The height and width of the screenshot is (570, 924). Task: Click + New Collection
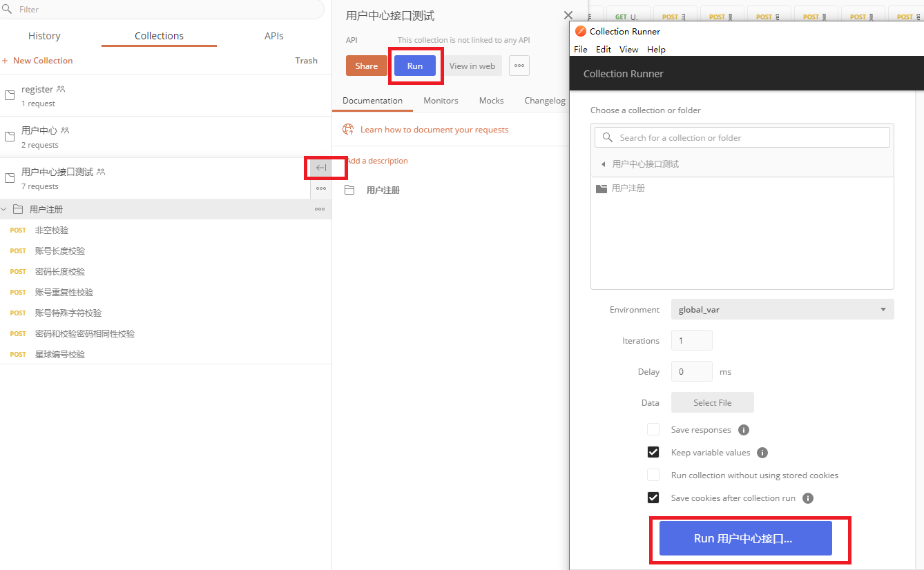[x=37, y=60]
